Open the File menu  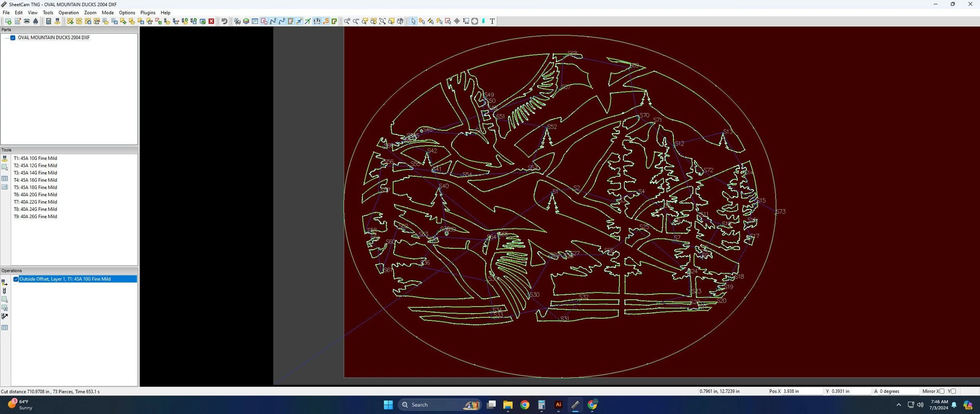pos(6,13)
